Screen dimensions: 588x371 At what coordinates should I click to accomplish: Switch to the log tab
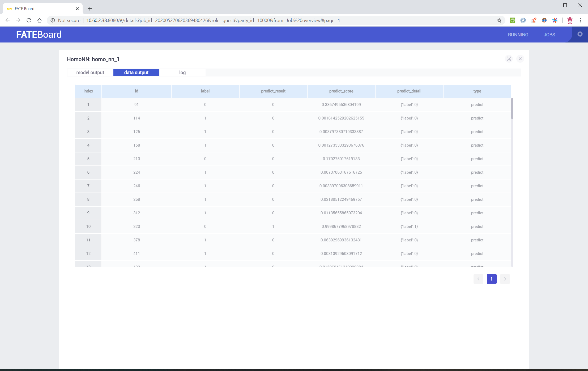(182, 73)
